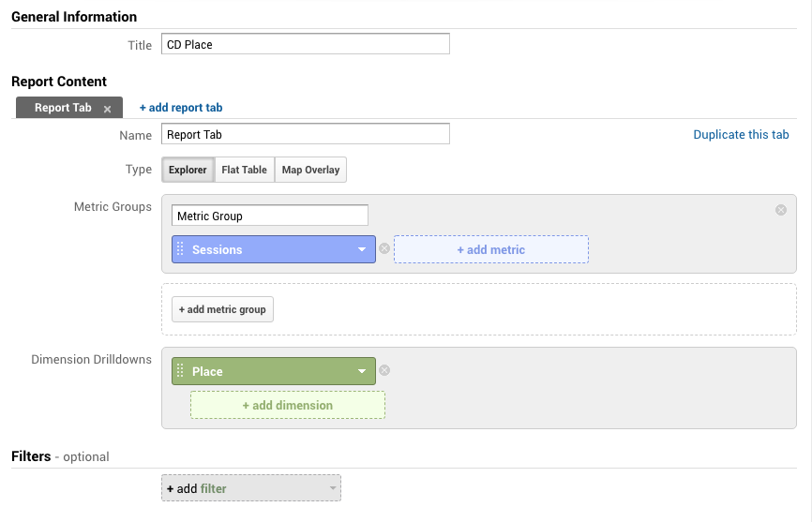812x522 pixels.
Task: Click the add metric placeholder
Action: [x=490, y=249]
